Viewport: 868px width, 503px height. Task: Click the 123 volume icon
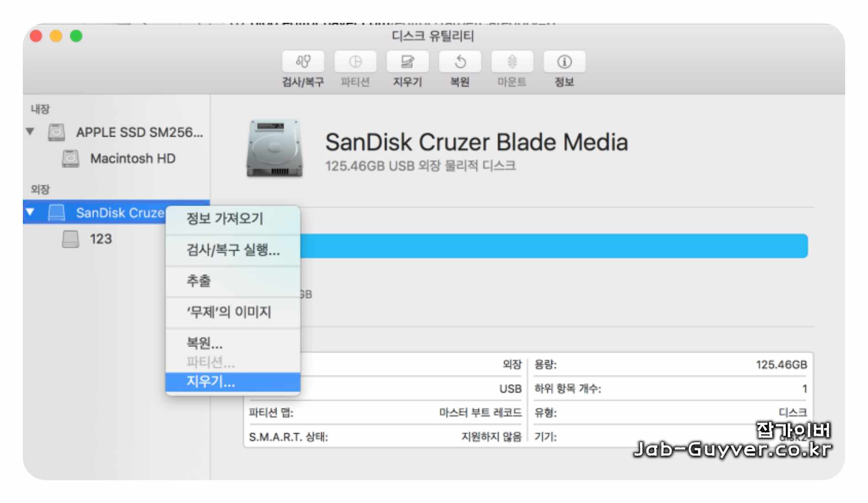coord(70,239)
